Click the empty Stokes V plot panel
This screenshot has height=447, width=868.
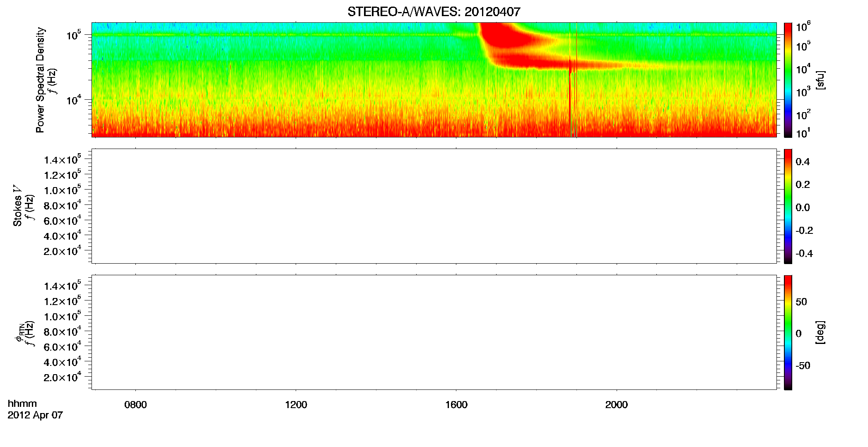point(434,206)
